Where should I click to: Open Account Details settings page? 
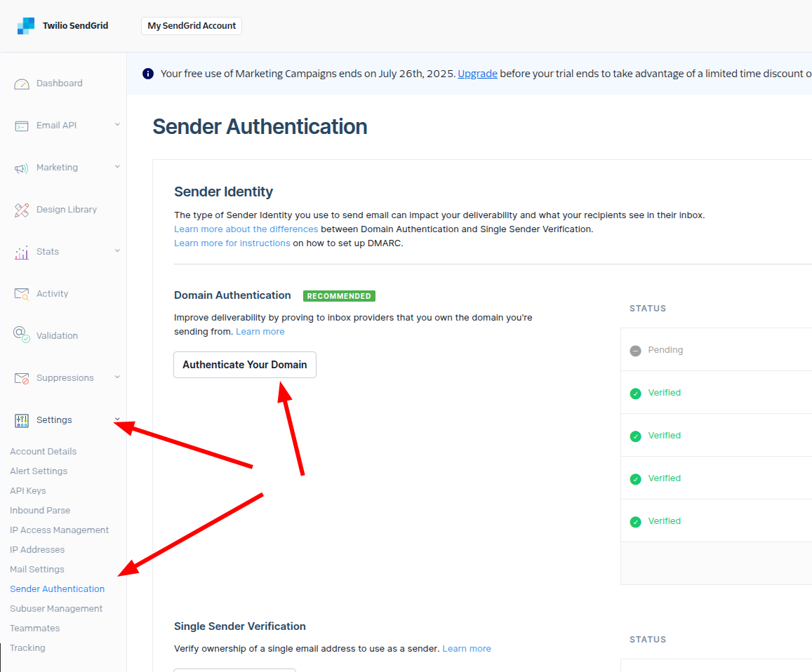(x=43, y=452)
